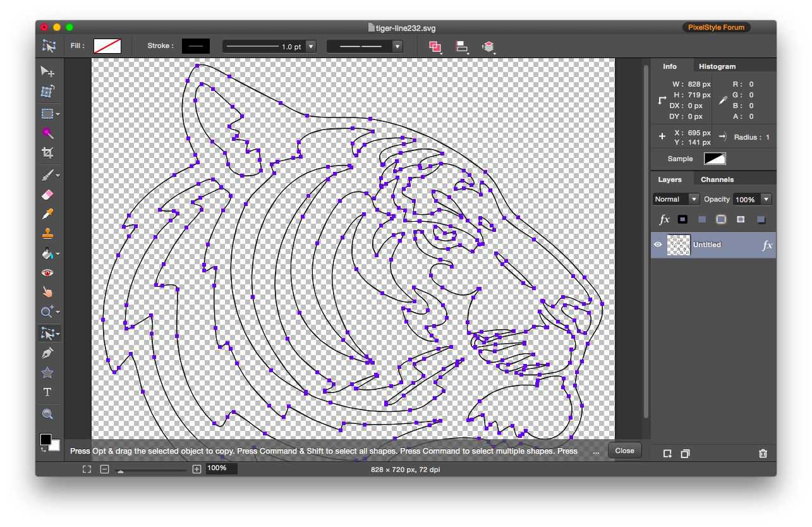The height and width of the screenshot is (527, 812).
Task: Click the zoom percentage 100% field
Action: (221, 468)
